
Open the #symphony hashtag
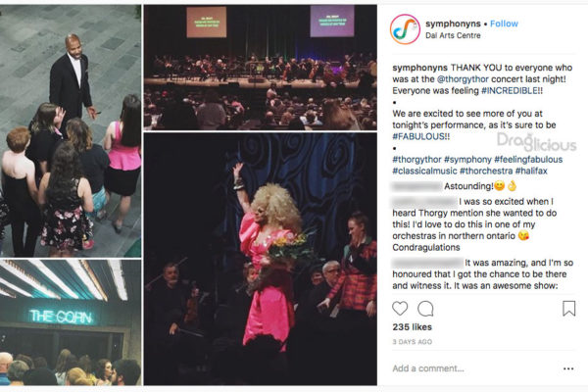tap(467, 160)
